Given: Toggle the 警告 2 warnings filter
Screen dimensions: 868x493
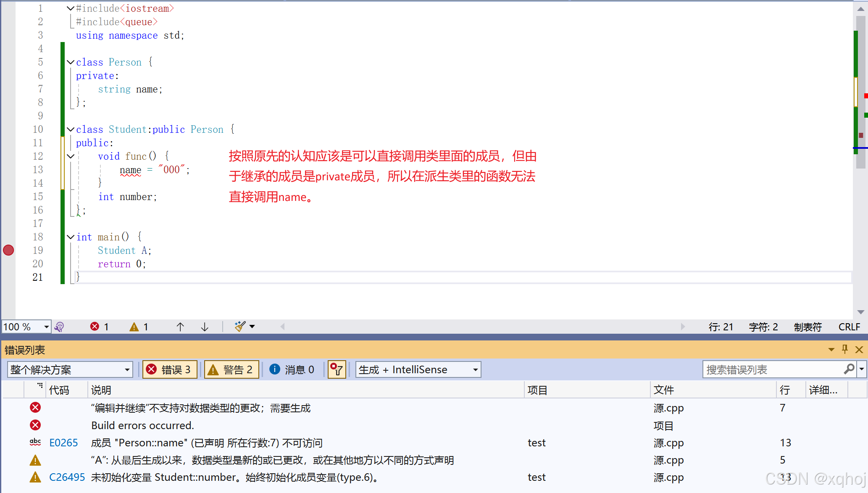Looking at the screenshot, I should click(x=231, y=369).
